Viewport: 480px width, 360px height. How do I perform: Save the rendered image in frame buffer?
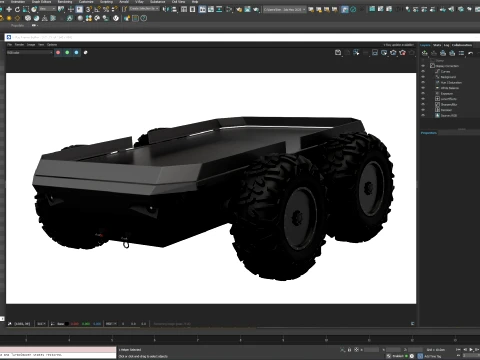click(338, 52)
